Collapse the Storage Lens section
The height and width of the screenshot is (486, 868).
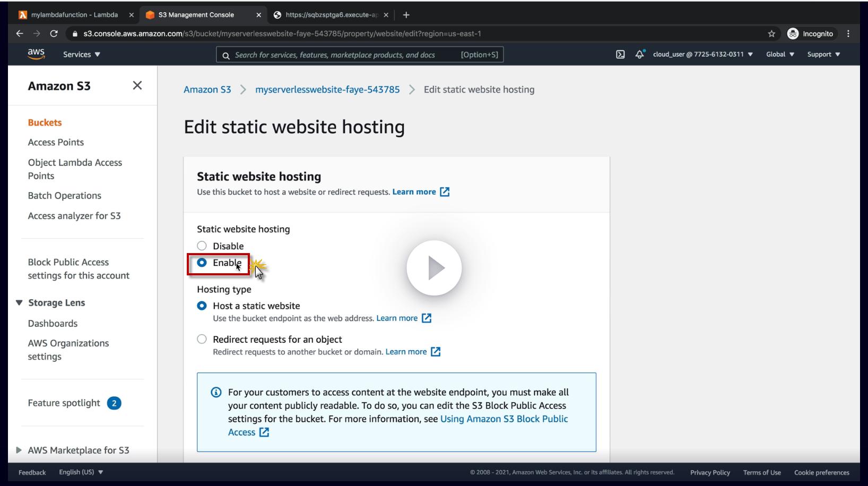coord(19,302)
